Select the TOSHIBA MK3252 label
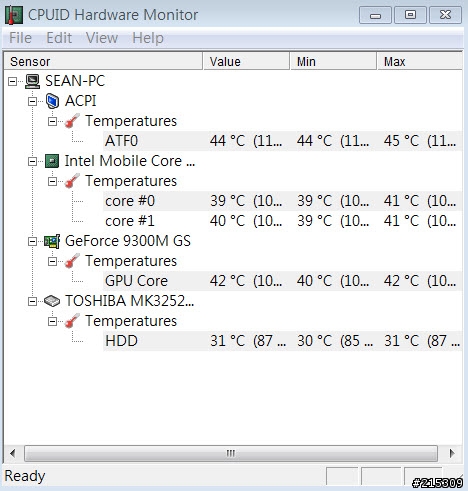Screen dimensions: 468x491 click(x=129, y=301)
